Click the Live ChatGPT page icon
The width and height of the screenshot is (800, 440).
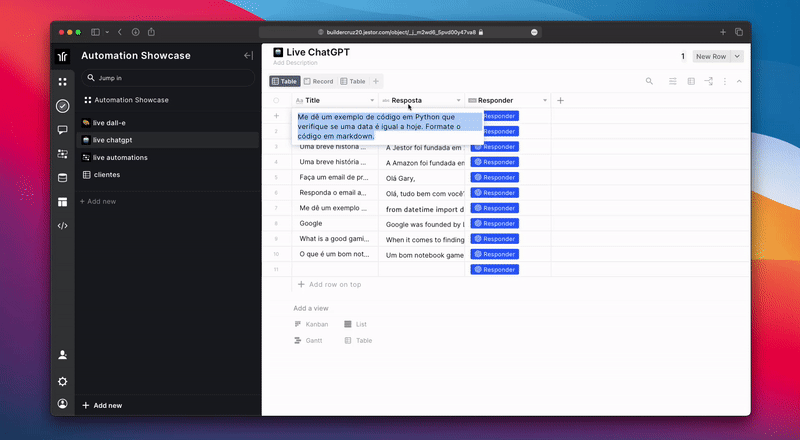(x=278, y=52)
